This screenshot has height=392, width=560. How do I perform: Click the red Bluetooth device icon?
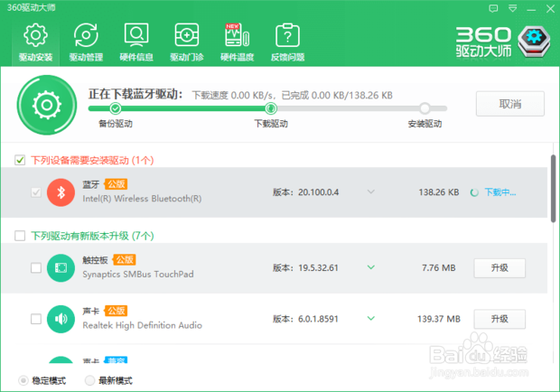(61, 192)
